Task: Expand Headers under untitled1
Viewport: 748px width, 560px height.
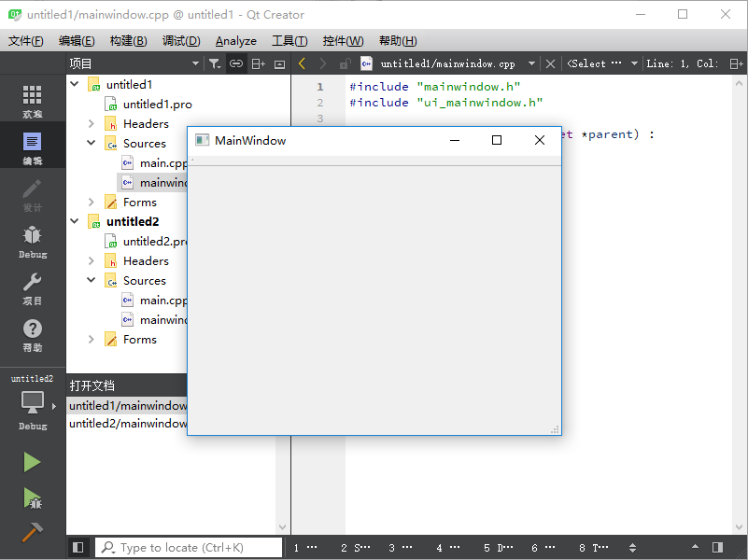Action: tap(92, 123)
